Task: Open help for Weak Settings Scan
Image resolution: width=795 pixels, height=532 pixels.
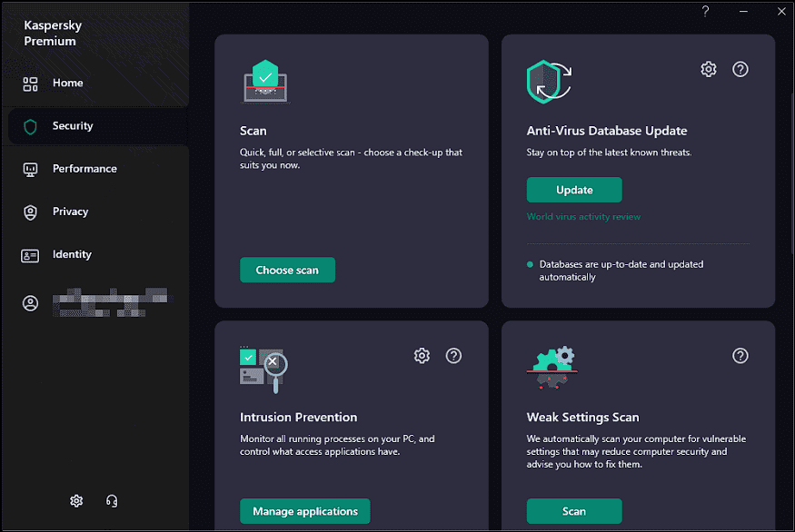Action: click(740, 356)
